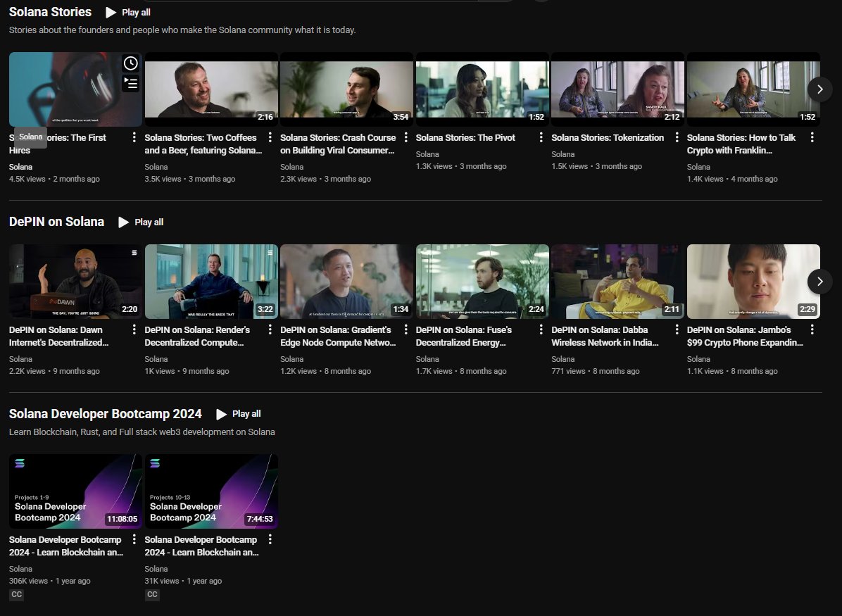Open three-dot menu for 306K views Bootcamp video
Image resolution: width=842 pixels, height=616 pixels.
coord(134,539)
